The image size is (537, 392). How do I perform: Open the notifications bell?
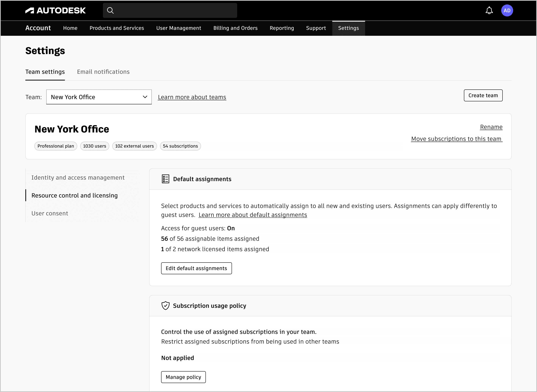coord(489,10)
